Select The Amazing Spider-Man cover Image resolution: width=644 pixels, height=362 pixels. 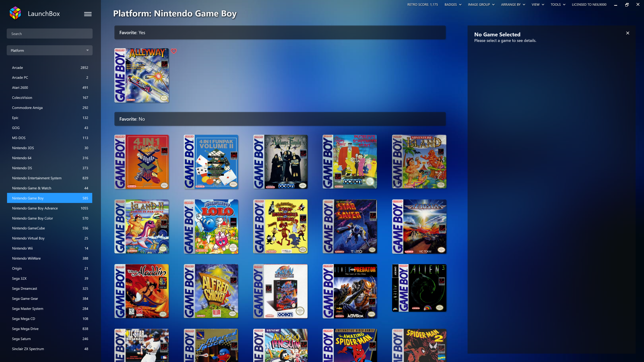tap(350, 346)
